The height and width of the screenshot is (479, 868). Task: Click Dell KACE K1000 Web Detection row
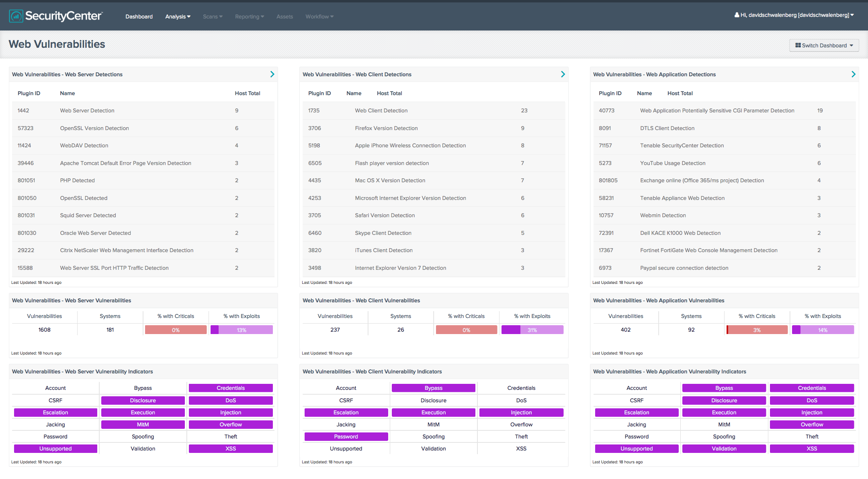(725, 233)
